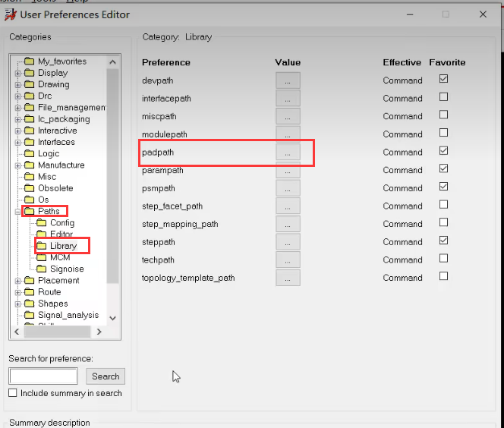Image resolution: width=504 pixels, height=428 pixels.
Task: Open padpath value browse button
Action: pyautogui.click(x=288, y=152)
